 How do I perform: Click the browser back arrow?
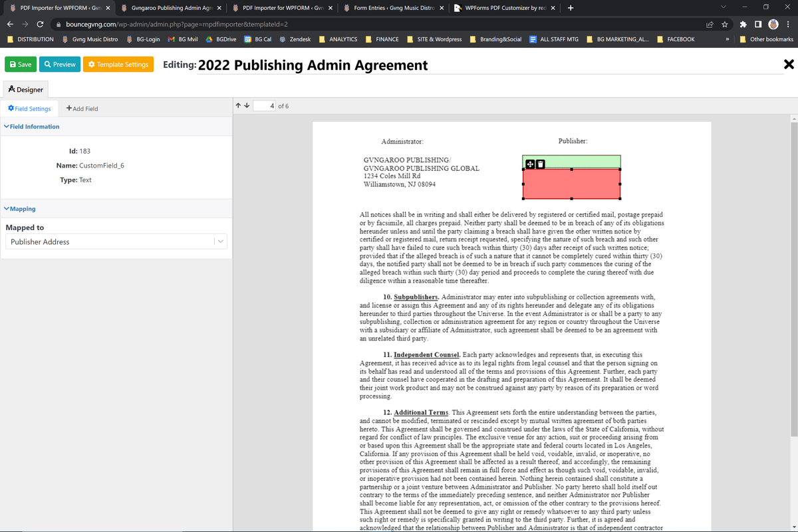pyautogui.click(x=11, y=25)
